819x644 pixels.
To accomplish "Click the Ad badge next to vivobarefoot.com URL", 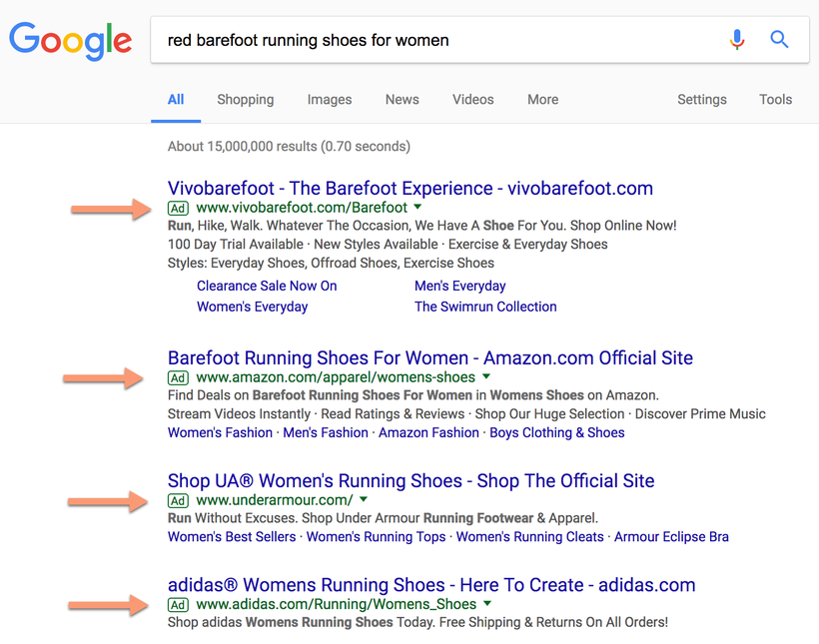I will coord(178,208).
